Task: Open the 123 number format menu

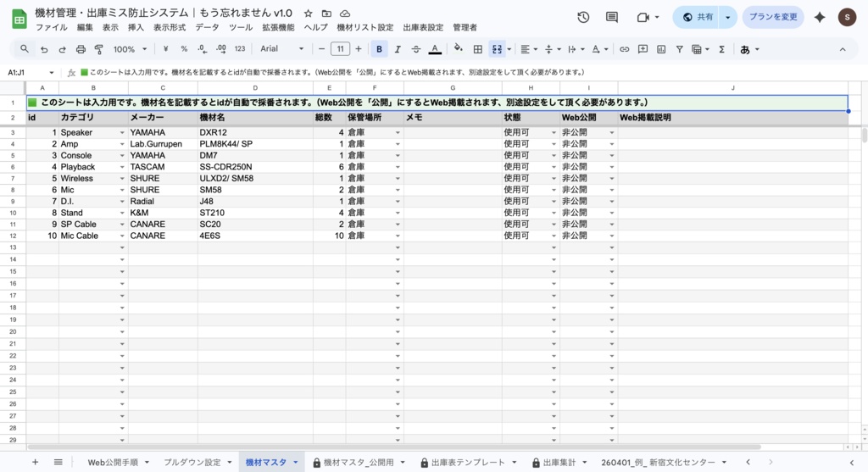Action: 240,49
